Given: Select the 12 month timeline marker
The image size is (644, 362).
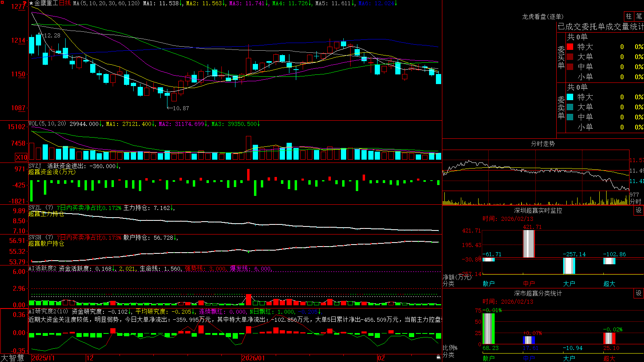Looking at the screenshot, I should pyautogui.click(x=90, y=358).
